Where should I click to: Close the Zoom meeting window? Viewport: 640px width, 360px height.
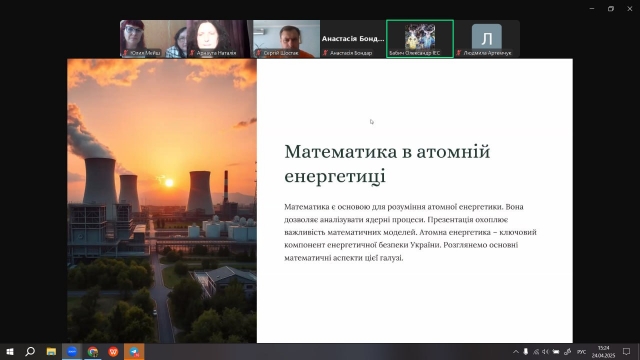(x=630, y=9)
